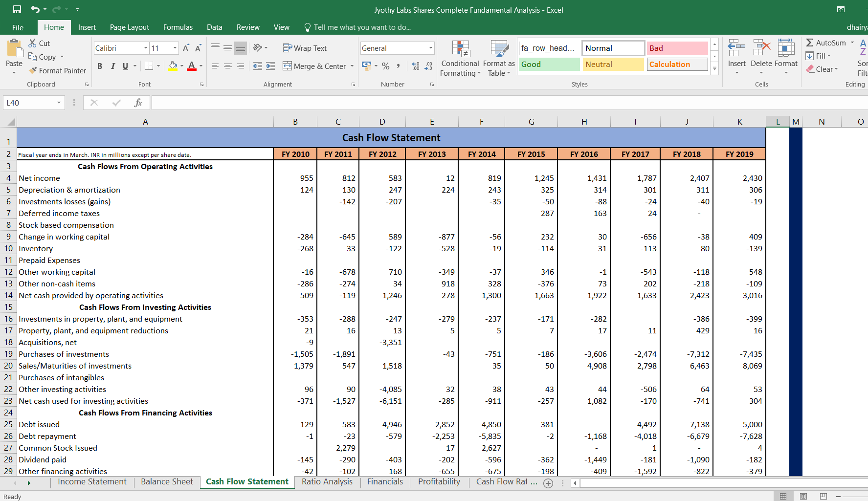Viewport: 868px width, 501px height.
Task: Apply red Font Color letter A
Action: pyautogui.click(x=192, y=66)
